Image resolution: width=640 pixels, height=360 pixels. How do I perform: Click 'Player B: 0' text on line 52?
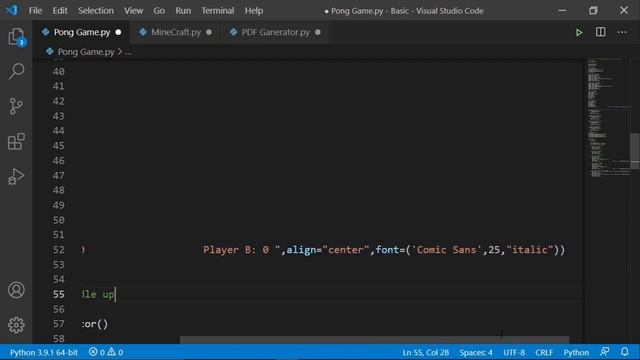pos(236,250)
